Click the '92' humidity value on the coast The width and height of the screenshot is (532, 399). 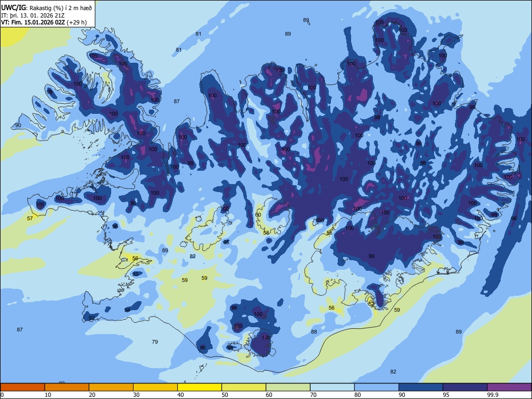click(92, 318)
